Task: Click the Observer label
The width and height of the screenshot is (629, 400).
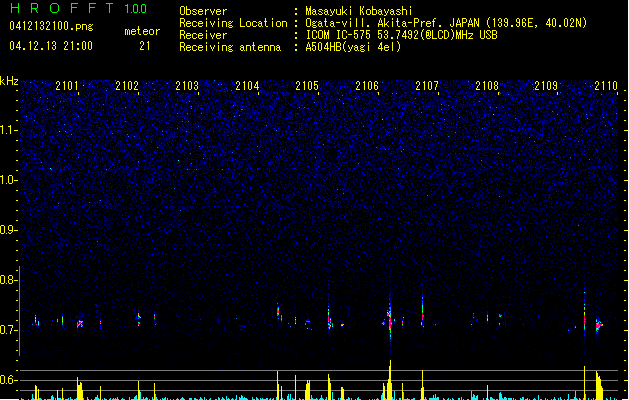Action: coord(203,11)
